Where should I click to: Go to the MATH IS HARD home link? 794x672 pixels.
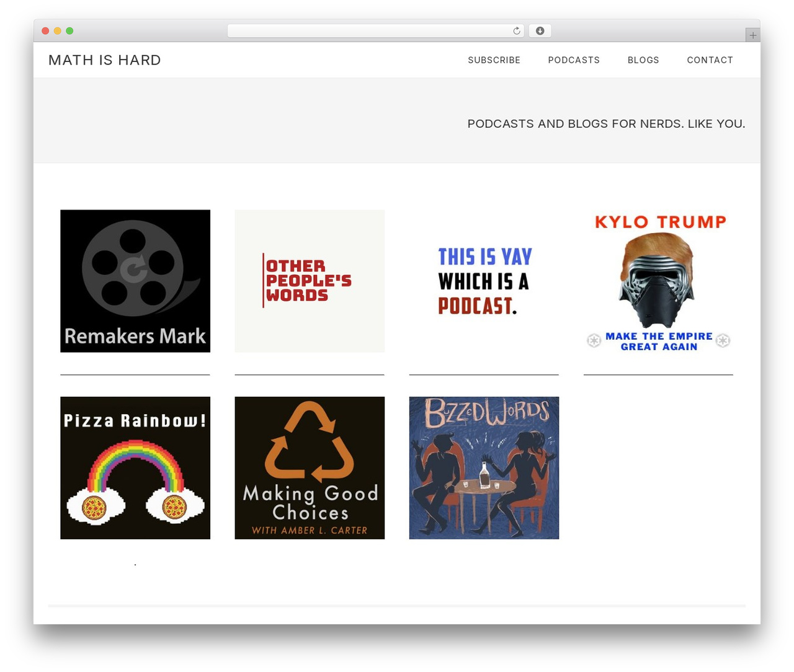coord(105,60)
